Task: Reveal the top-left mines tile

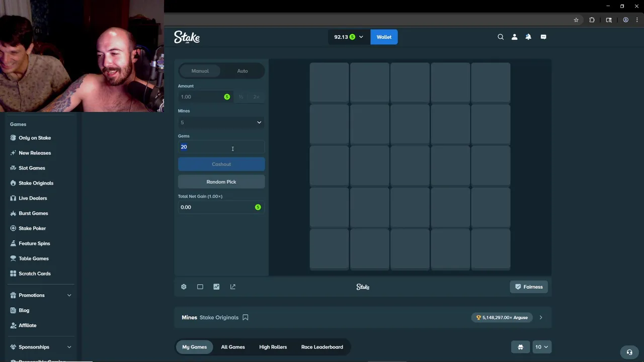Action: click(x=330, y=82)
